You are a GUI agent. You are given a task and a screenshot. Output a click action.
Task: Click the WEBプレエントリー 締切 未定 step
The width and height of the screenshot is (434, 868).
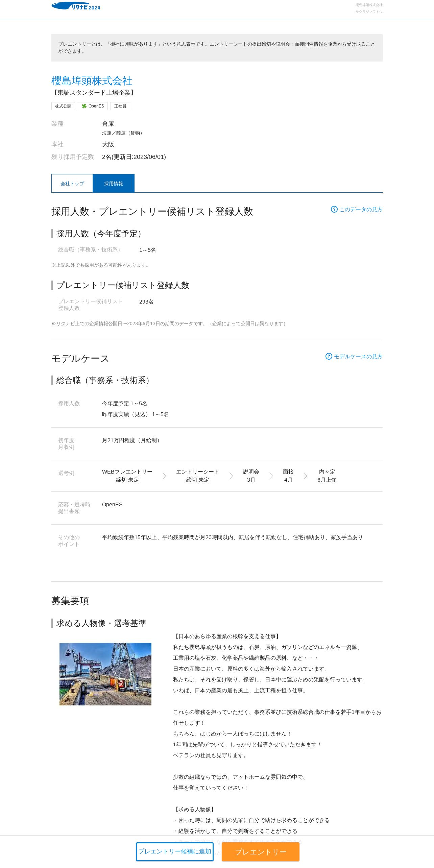pos(127,476)
